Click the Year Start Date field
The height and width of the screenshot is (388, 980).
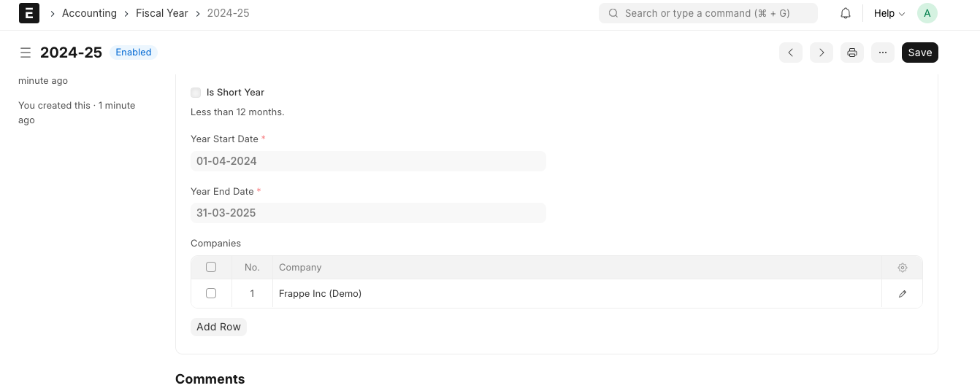(x=368, y=161)
